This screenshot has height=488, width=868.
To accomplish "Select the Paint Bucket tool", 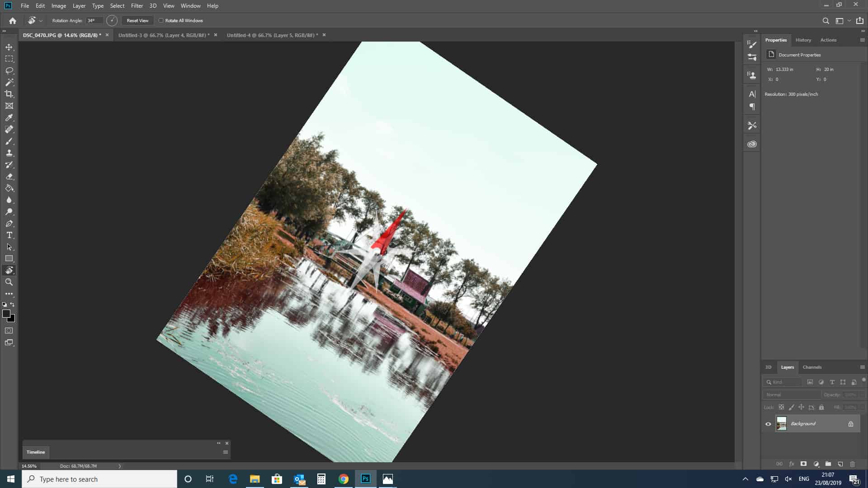I will [x=9, y=188].
